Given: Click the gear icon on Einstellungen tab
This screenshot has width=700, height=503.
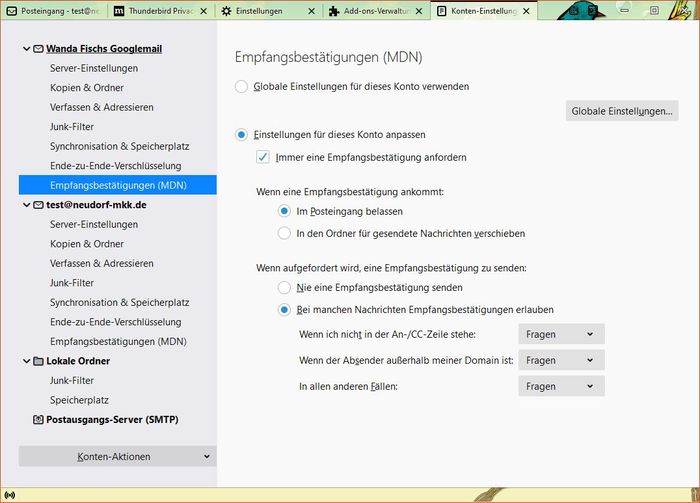Looking at the screenshot, I should click(226, 12).
